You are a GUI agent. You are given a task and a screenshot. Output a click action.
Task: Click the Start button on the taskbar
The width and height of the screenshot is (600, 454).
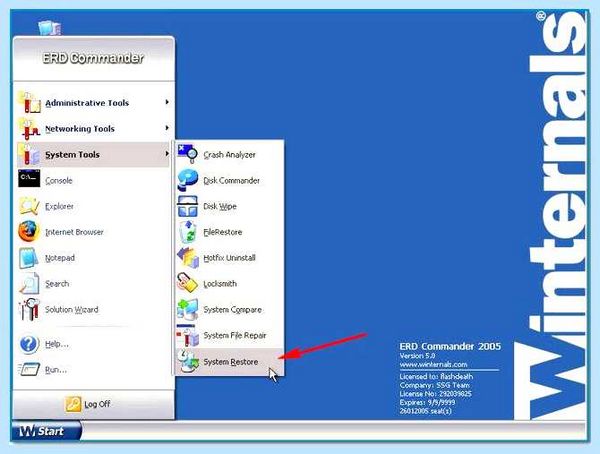coord(46,431)
